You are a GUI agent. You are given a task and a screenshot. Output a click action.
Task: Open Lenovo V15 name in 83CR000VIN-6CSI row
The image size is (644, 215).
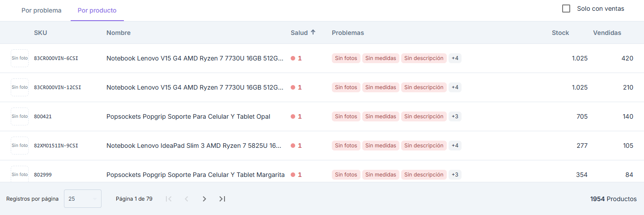pyautogui.click(x=195, y=58)
